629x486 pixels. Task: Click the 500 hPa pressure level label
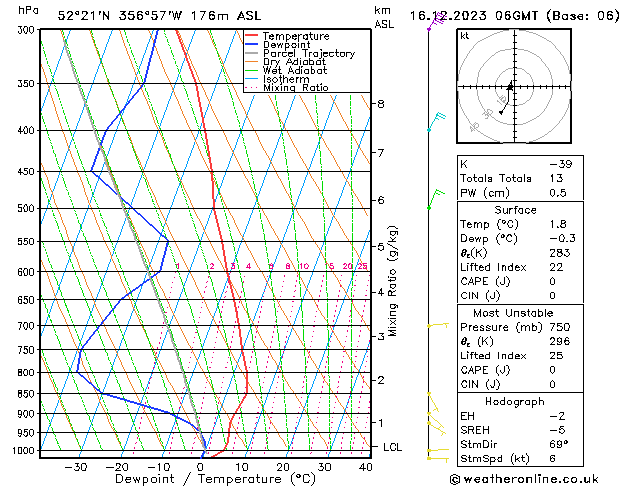point(28,209)
